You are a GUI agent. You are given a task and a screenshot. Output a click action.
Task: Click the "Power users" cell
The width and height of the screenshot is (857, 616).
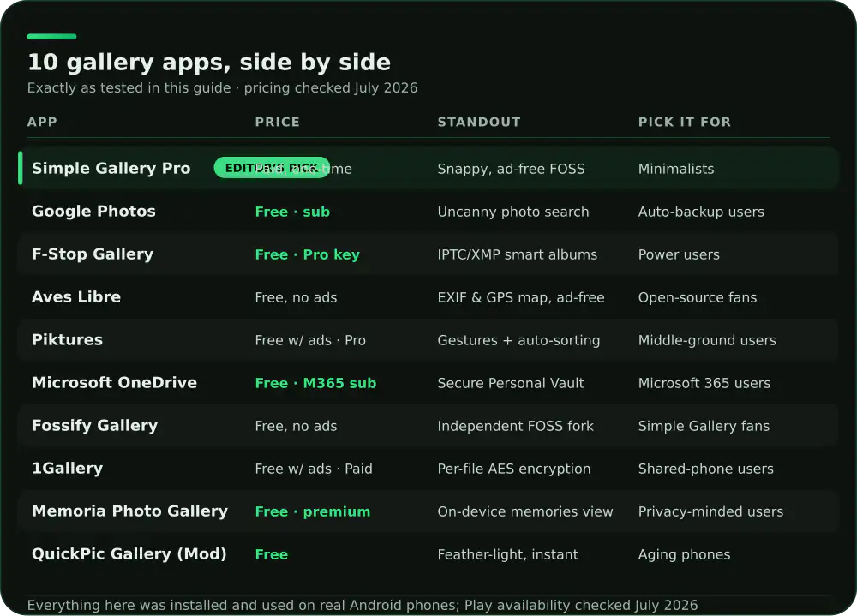[x=679, y=254]
